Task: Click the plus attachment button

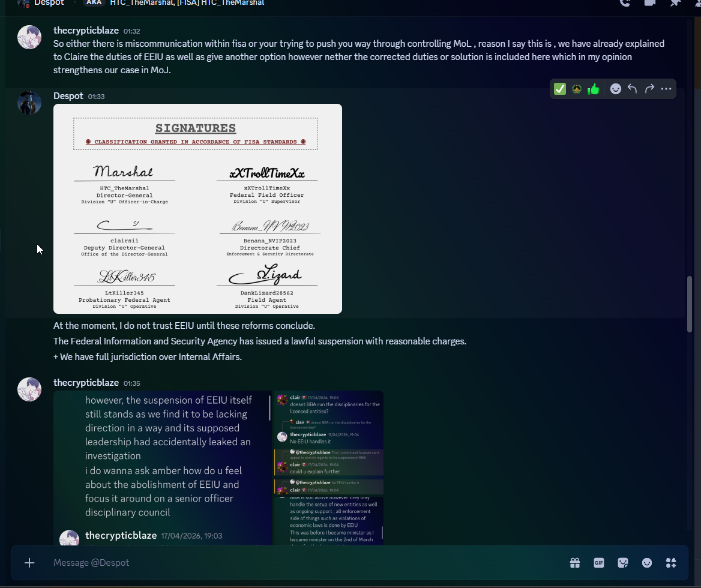Action: point(29,563)
